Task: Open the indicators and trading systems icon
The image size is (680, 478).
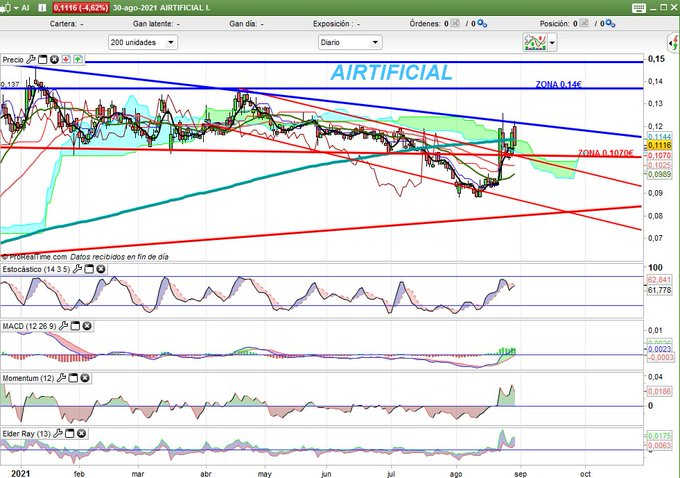Action: pos(535,43)
